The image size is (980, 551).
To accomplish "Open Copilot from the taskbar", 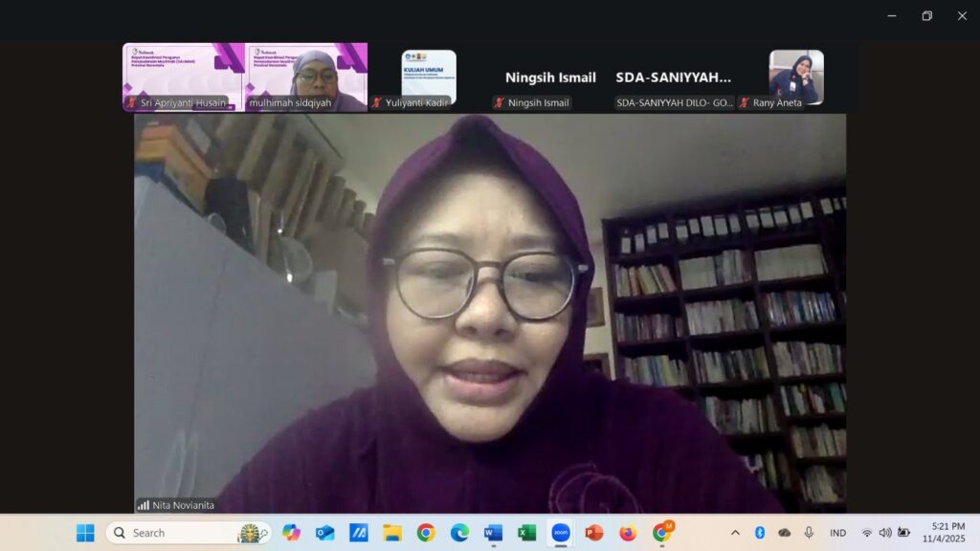I will 291,533.
